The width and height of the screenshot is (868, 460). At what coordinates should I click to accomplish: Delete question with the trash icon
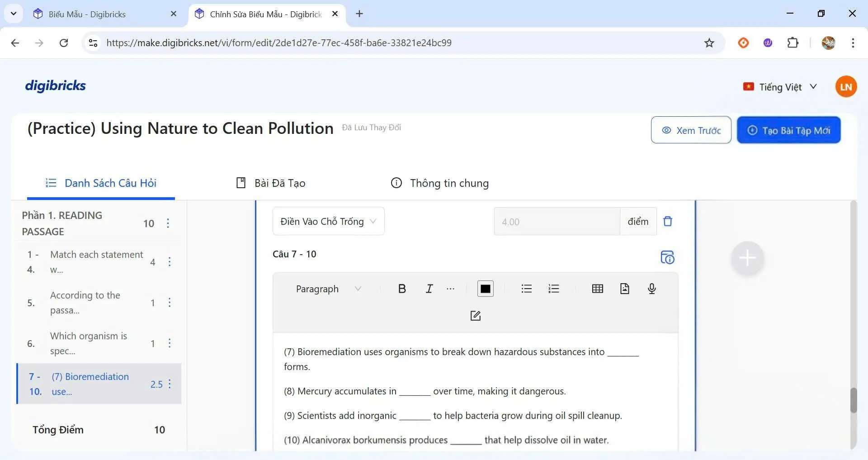667,221
